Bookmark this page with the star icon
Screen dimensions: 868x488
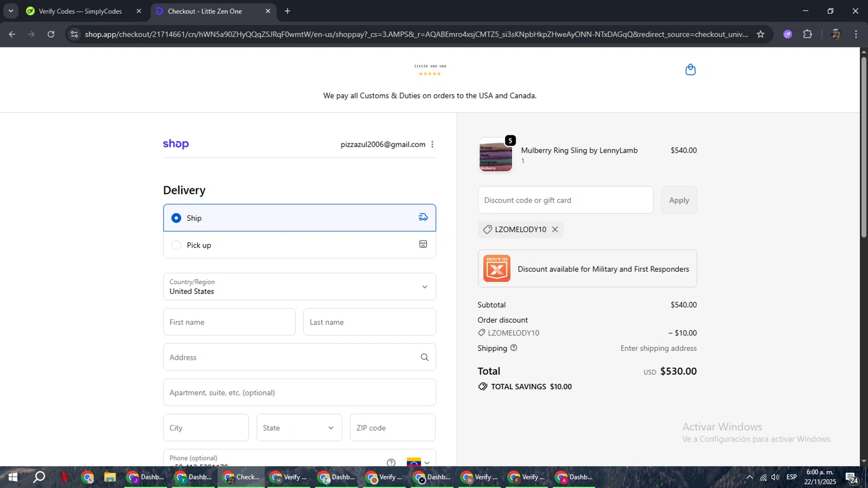pos(760,34)
